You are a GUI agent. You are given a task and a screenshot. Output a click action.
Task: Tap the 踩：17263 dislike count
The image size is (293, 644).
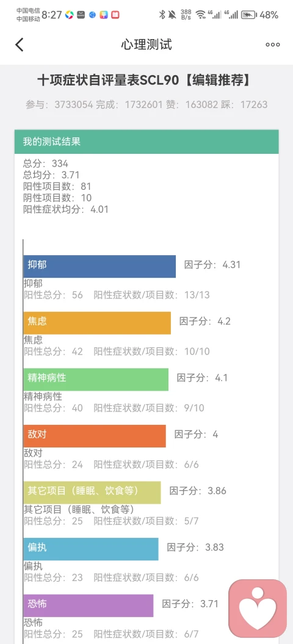pos(245,104)
